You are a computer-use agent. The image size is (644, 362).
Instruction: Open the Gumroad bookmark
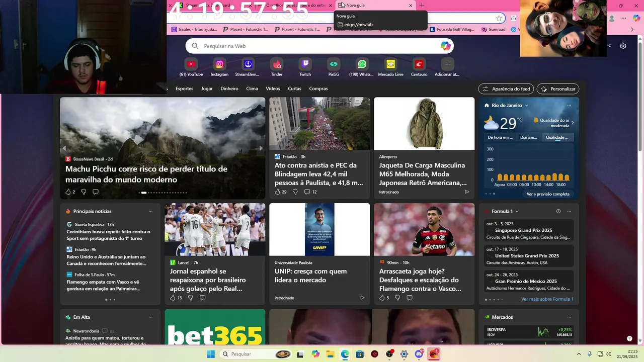click(x=493, y=30)
